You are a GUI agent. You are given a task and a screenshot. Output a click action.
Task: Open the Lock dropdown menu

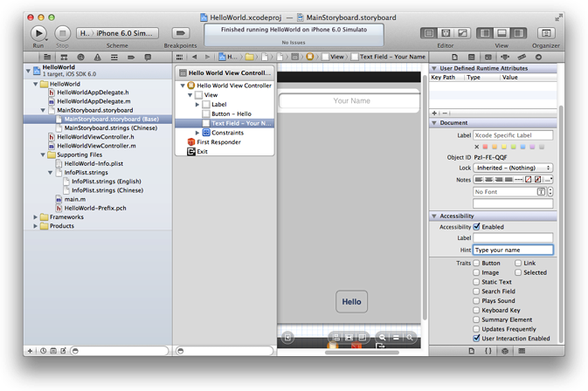[513, 168]
